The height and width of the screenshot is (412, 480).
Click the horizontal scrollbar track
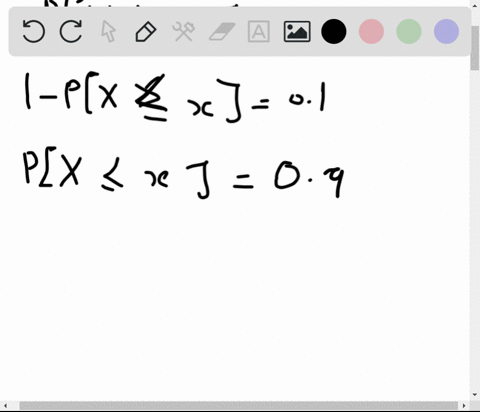pos(238,406)
